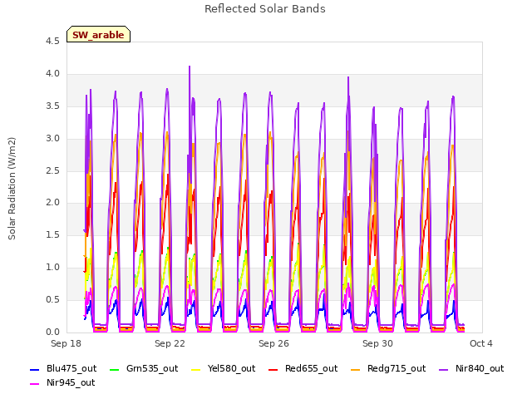Select the Redg715_out legend entry
This screenshot has width=532, height=399.
[388, 368]
